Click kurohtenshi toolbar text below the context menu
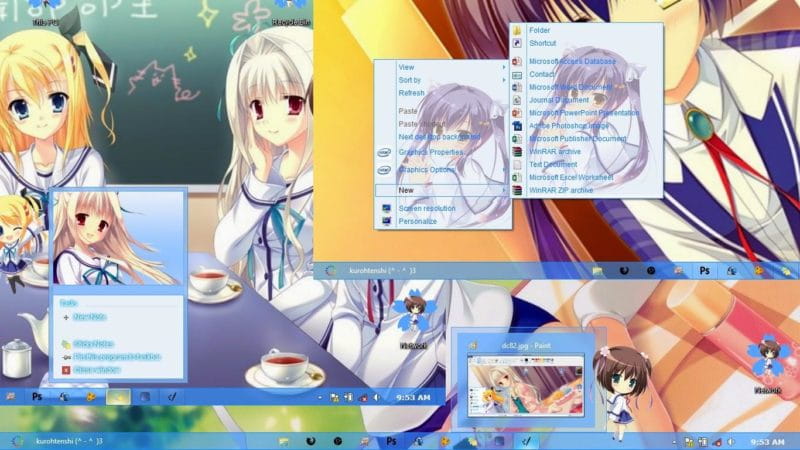800x450 pixels. (382, 270)
